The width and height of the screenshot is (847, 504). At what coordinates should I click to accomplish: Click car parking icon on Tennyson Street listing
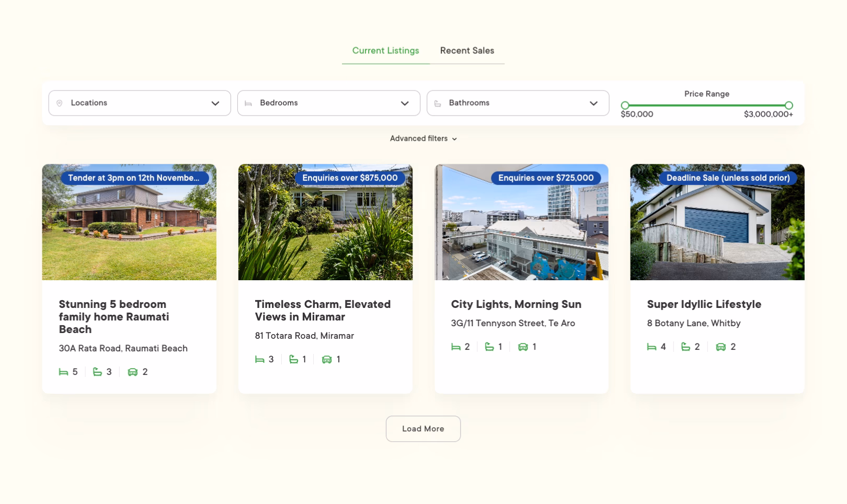523,347
